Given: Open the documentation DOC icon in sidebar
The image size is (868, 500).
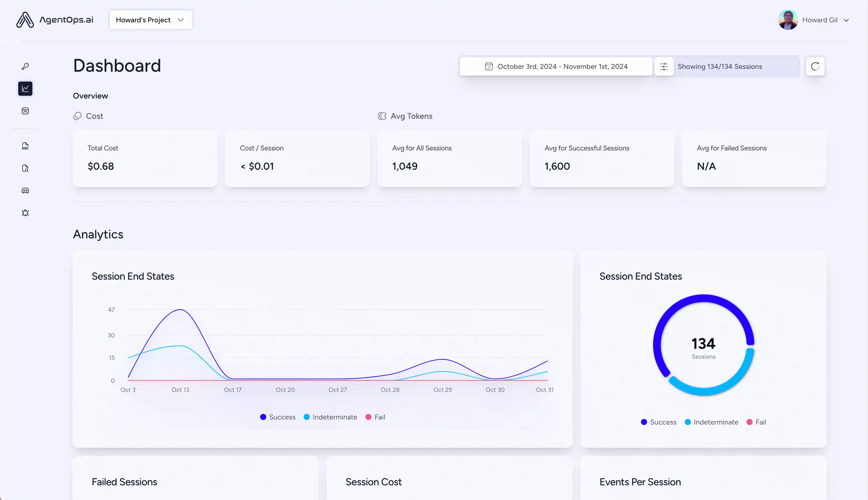Looking at the screenshot, I should point(25,146).
